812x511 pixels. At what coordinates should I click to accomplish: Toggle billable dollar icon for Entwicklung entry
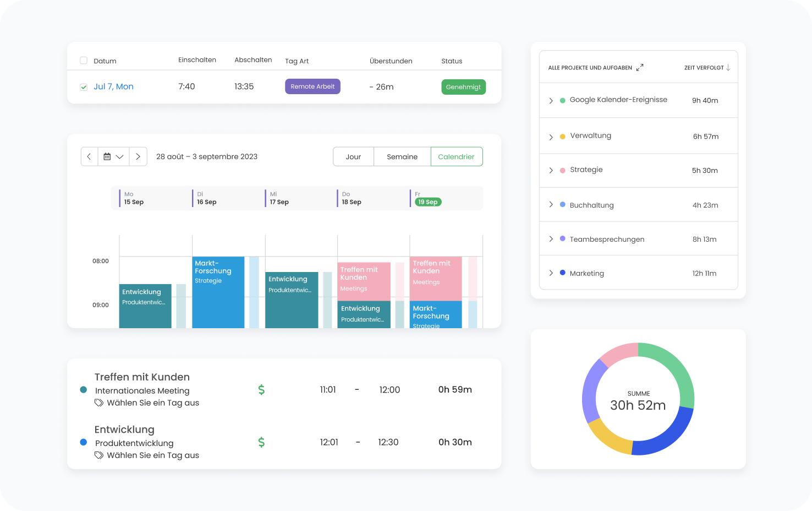coord(261,442)
